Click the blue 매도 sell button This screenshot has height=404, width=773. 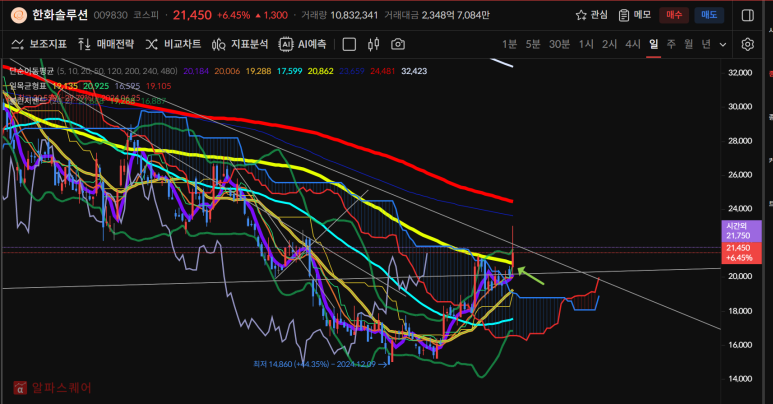pyautogui.click(x=709, y=15)
